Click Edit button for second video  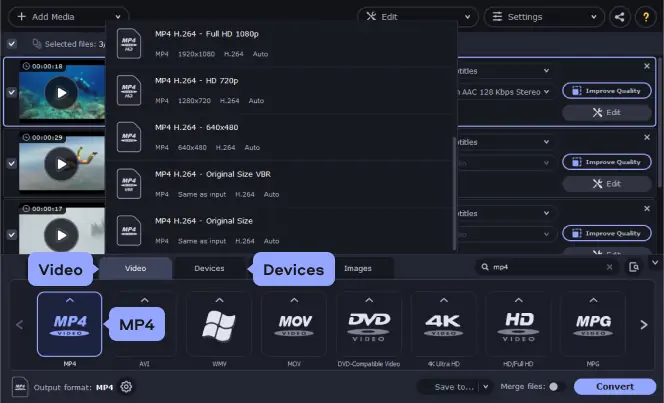tap(607, 184)
